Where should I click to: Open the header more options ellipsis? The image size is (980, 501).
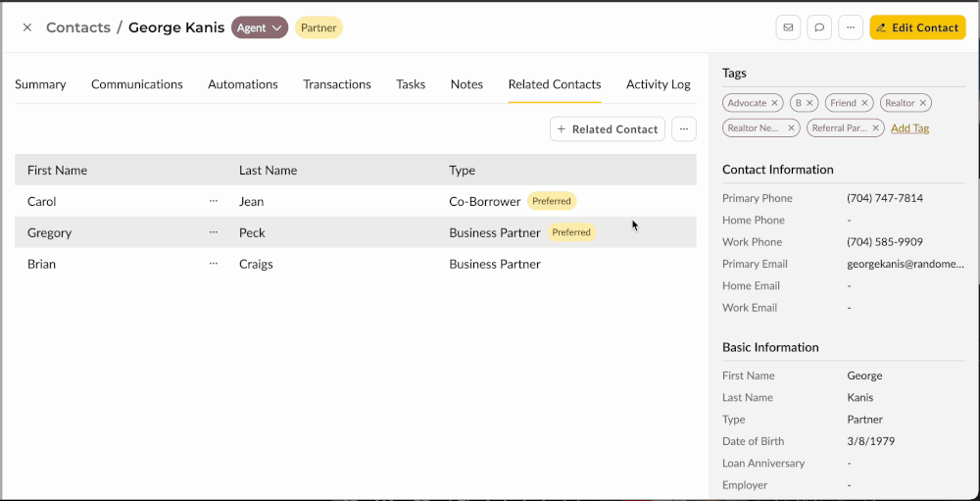851,27
